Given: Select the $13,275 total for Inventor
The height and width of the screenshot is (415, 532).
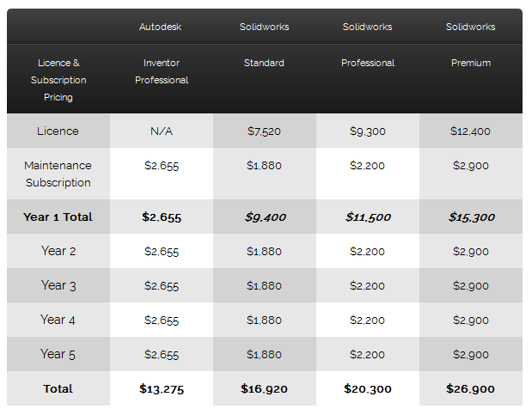Looking at the screenshot, I should click(x=162, y=389).
